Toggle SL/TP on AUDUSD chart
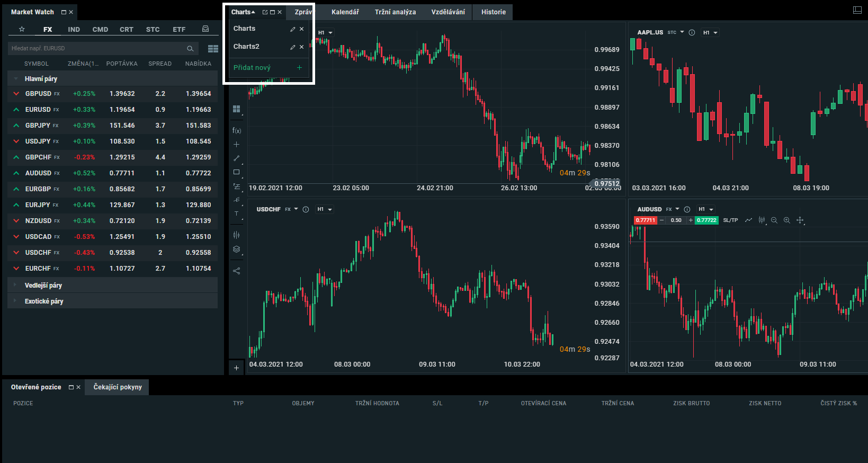 coord(730,220)
